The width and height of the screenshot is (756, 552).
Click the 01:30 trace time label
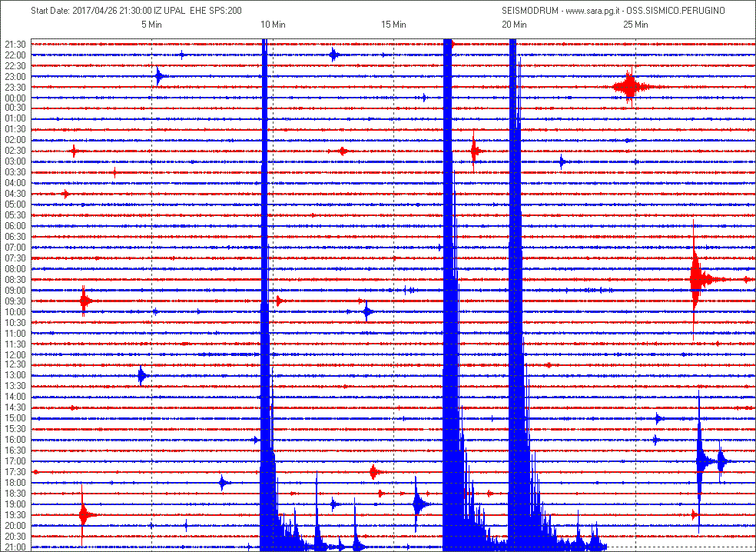15,130
